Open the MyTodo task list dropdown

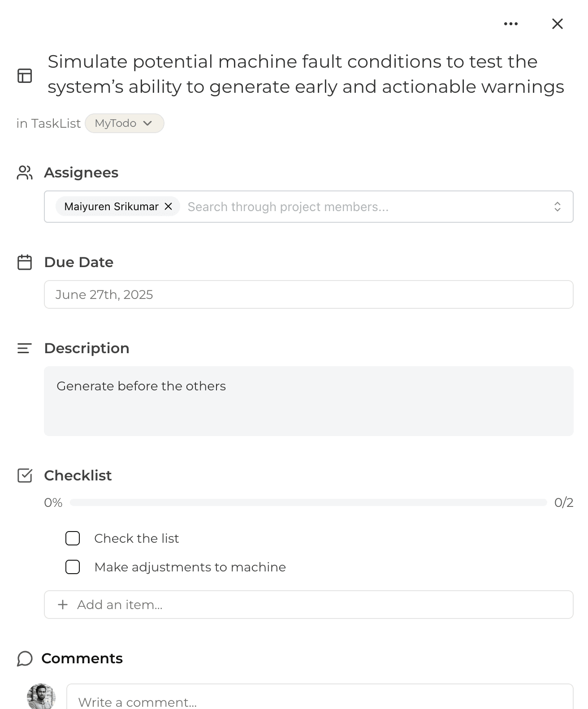coord(124,123)
